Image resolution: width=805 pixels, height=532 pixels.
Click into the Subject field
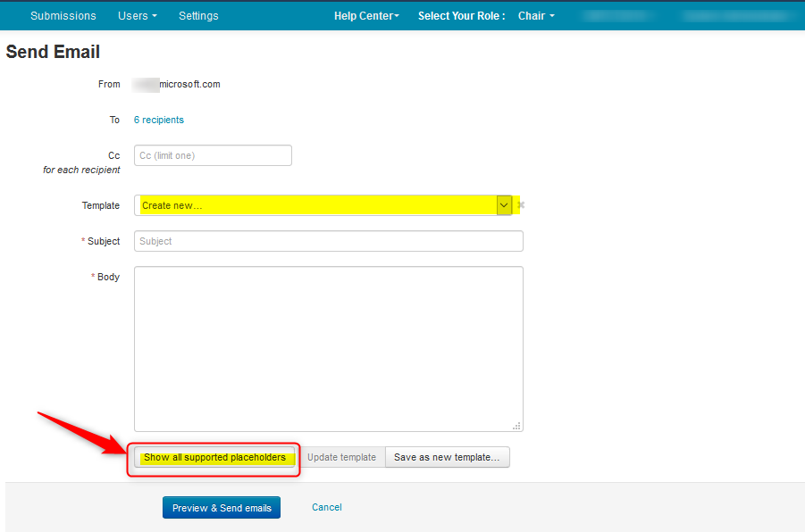328,241
